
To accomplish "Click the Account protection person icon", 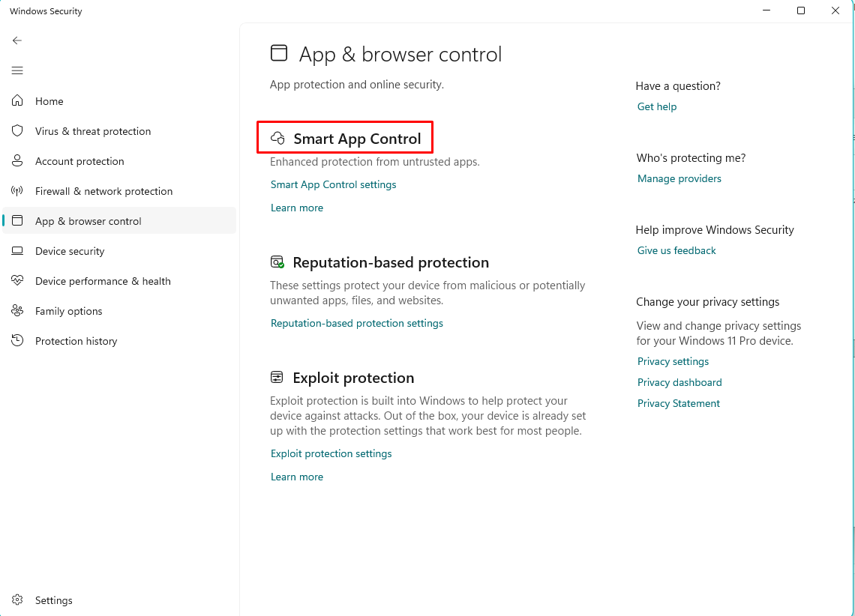I will 17,160.
